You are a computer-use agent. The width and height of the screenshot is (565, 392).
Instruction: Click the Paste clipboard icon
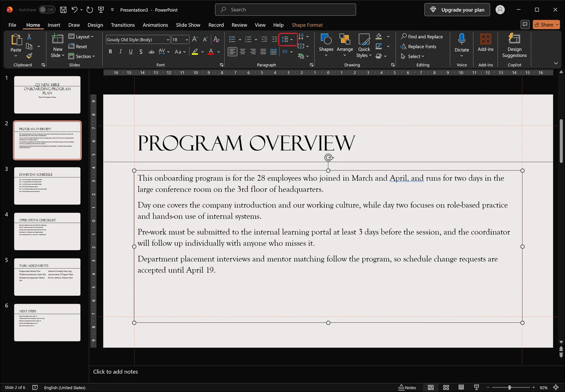point(16,40)
